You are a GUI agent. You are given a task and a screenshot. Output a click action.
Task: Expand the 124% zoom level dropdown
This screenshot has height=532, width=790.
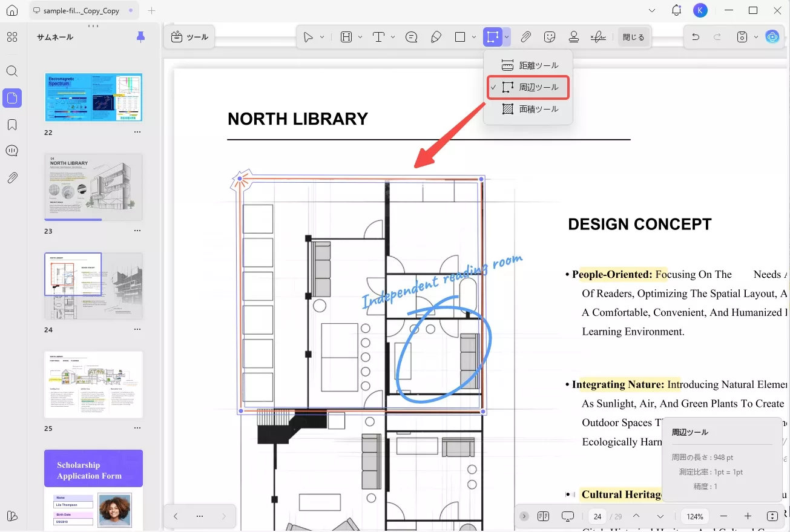pos(695,516)
